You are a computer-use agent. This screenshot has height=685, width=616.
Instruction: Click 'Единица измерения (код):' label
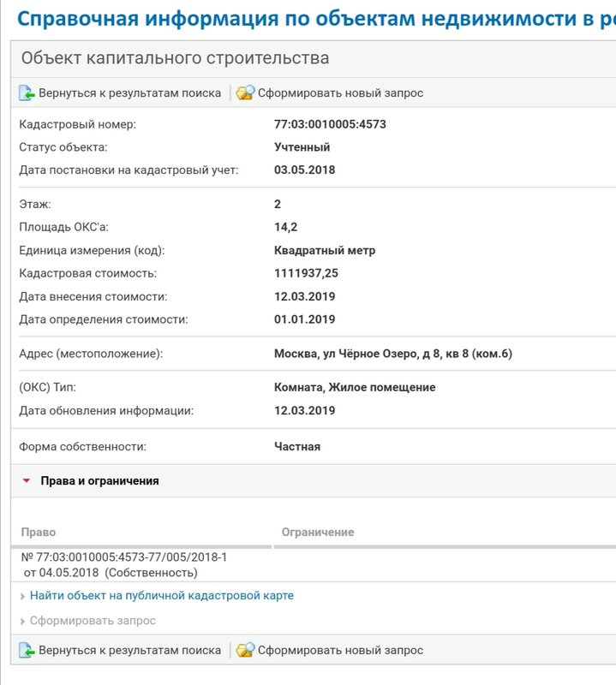coord(92,250)
